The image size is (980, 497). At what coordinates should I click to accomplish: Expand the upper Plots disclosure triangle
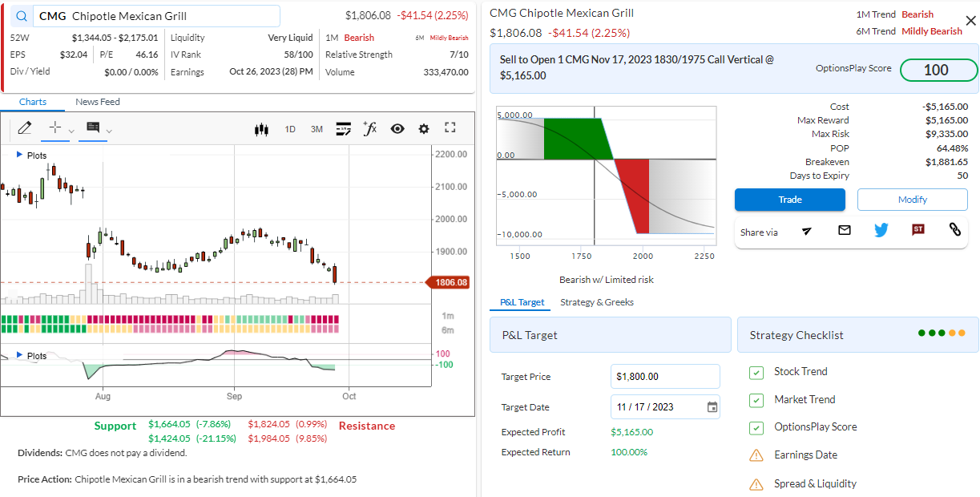20,154
